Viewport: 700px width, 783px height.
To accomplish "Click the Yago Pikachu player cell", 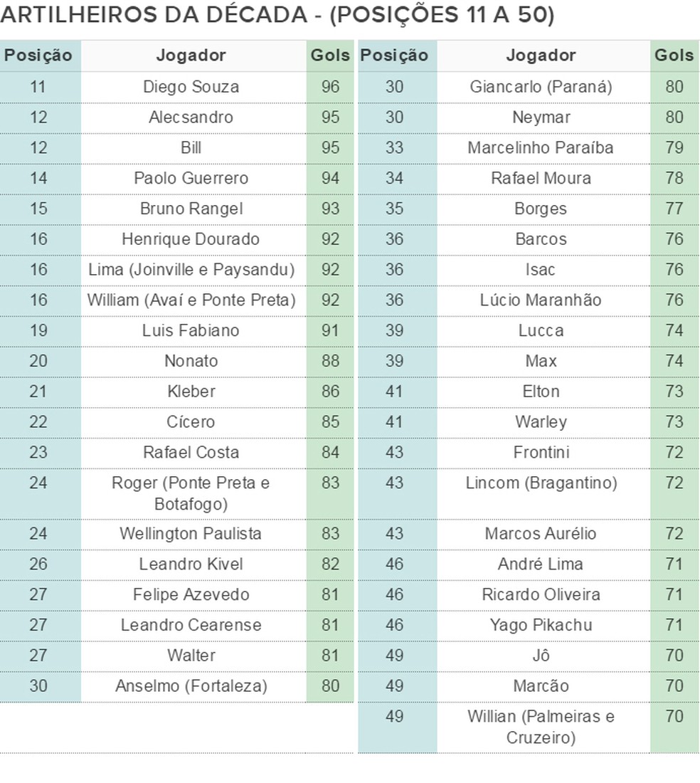I will (541, 625).
